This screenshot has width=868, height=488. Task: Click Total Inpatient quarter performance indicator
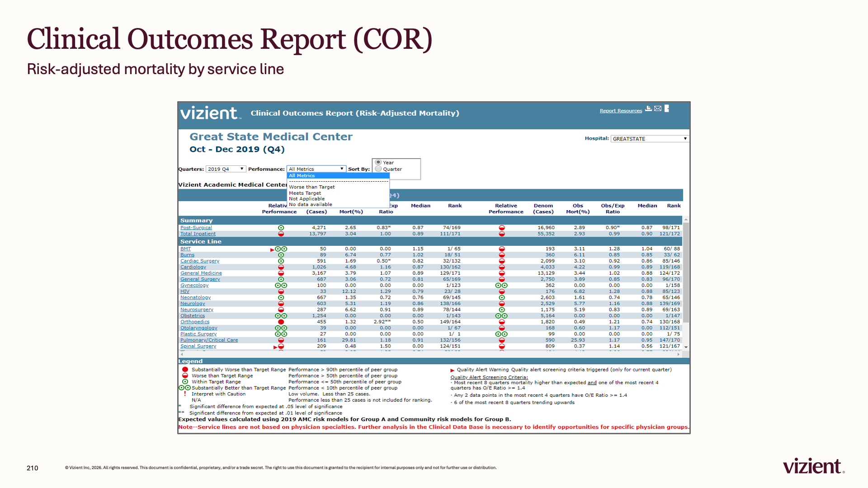click(281, 234)
